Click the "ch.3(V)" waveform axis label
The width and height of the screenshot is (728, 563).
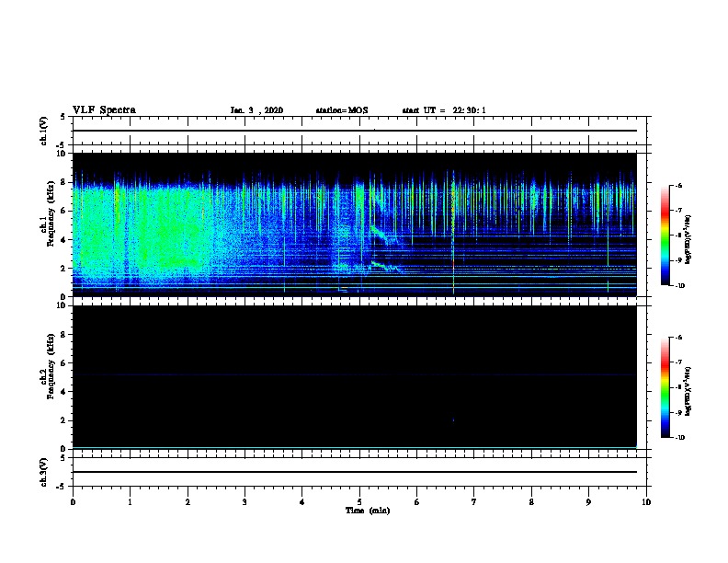(44, 472)
